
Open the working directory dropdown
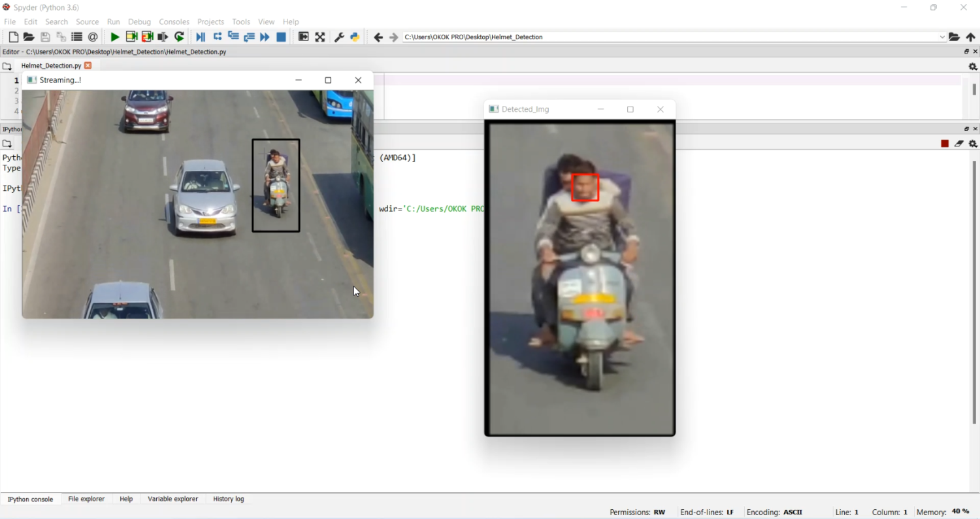click(941, 37)
